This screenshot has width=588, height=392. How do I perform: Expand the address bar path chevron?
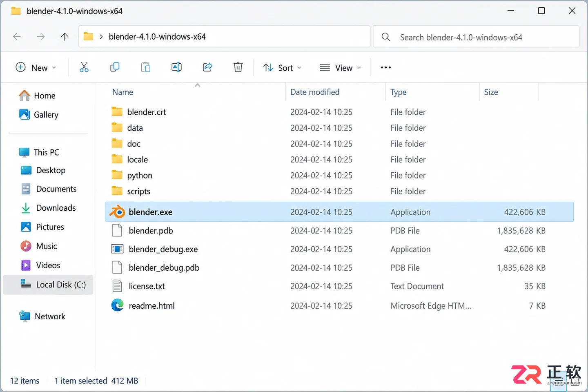(101, 37)
